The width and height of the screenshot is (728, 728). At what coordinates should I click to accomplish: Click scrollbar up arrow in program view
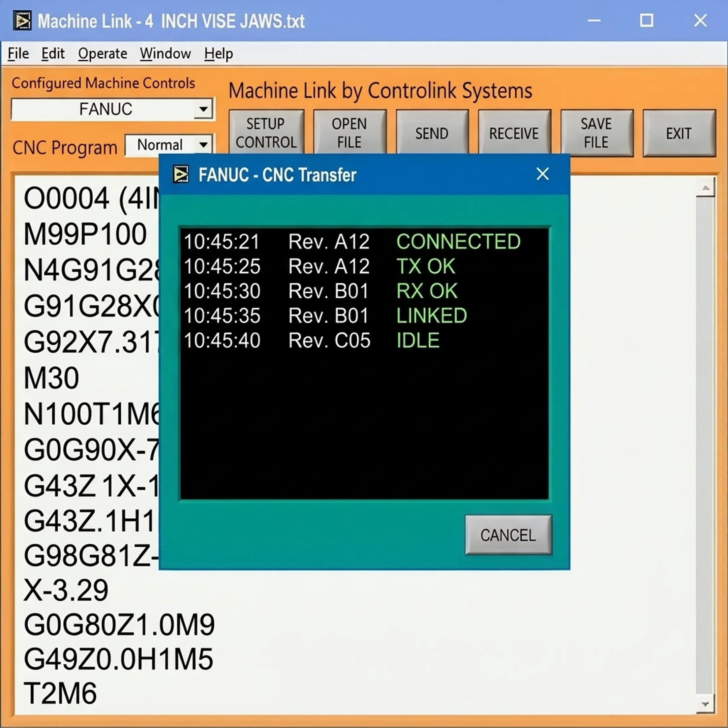pyautogui.click(x=705, y=187)
